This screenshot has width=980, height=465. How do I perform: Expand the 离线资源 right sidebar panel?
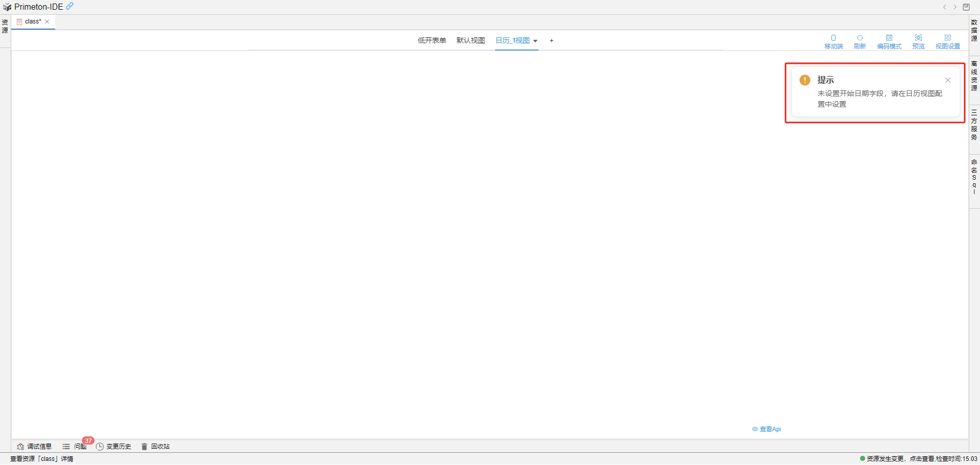(x=974, y=76)
